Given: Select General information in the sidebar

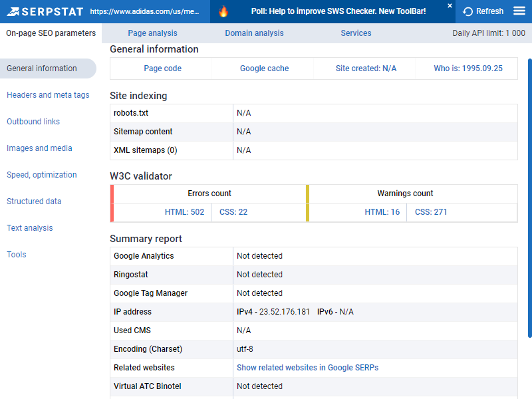Looking at the screenshot, I should click(48, 68).
